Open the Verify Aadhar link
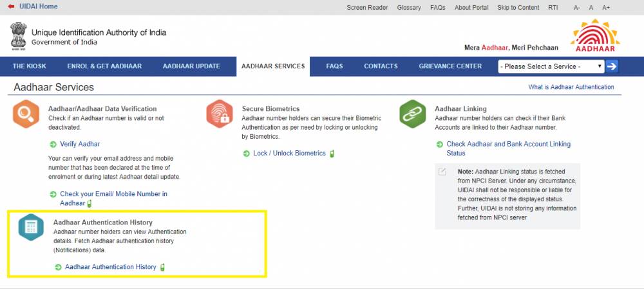 (x=80, y=144)
